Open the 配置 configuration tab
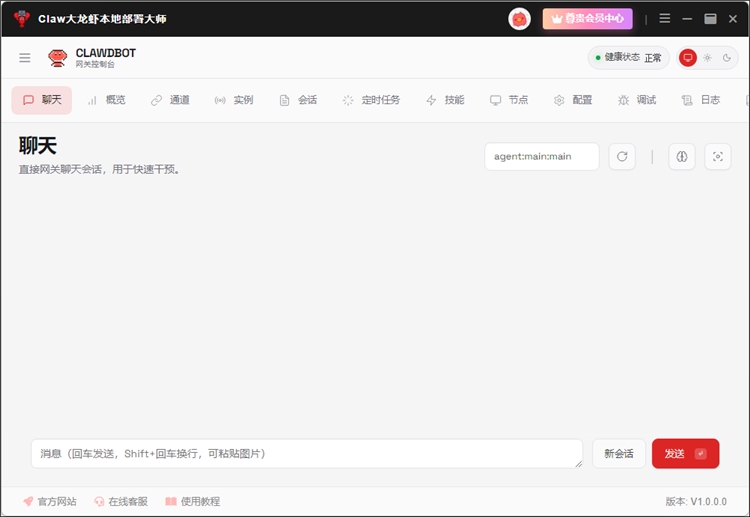Screen dimensions: 750x517 click(573, 100)
